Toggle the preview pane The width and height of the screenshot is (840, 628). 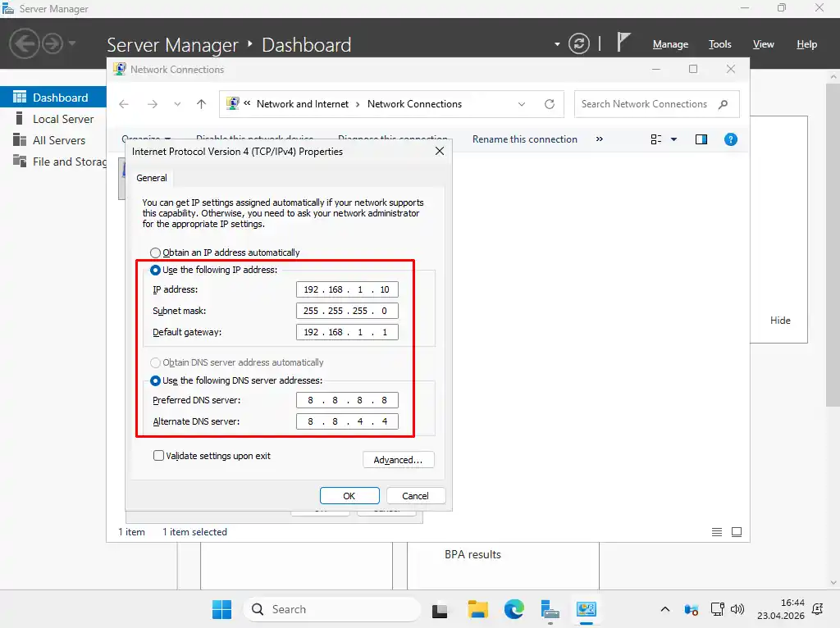(701, 139)
